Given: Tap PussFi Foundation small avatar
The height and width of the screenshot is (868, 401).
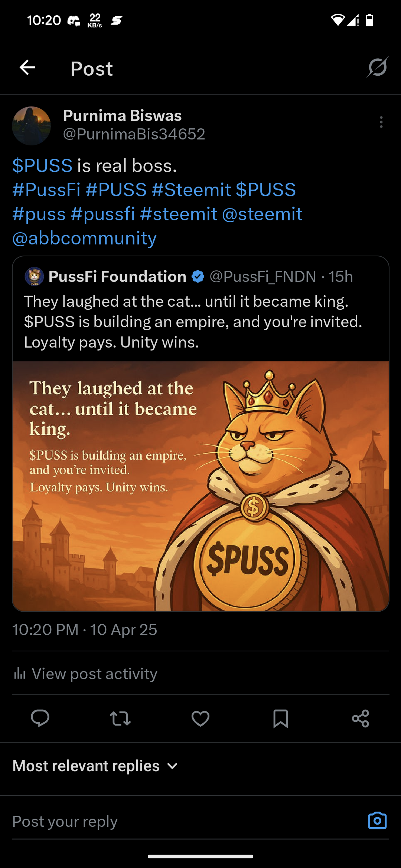Looking at the screenshot, I should click(34, 277).
